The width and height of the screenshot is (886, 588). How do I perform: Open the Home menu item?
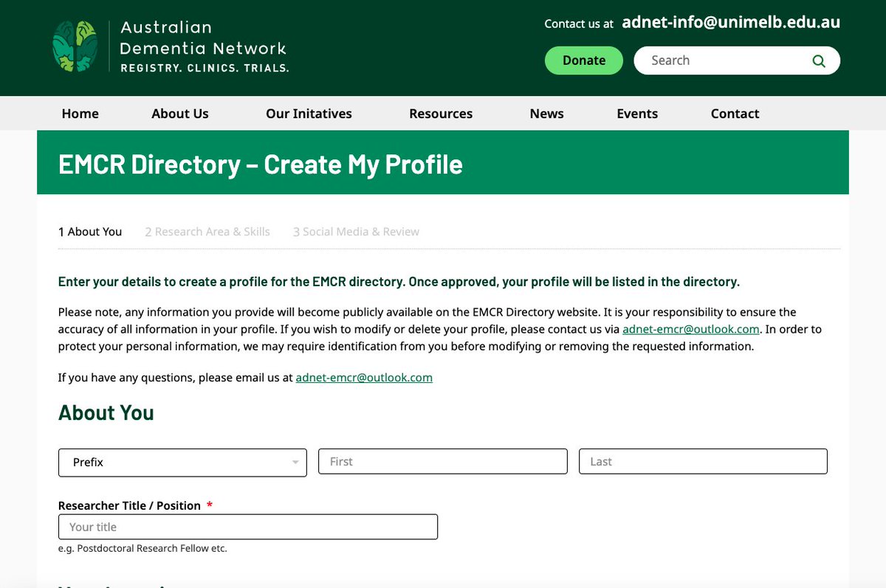click(80, 114)
